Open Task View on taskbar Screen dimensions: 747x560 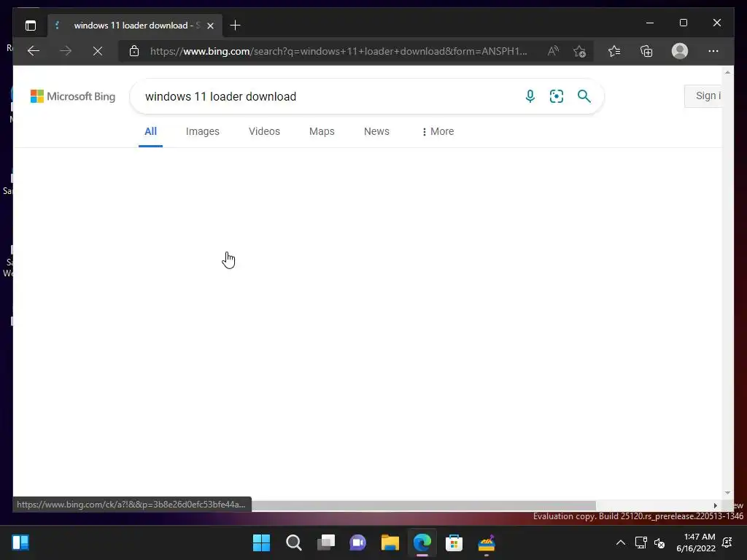[x=326, y=542]
